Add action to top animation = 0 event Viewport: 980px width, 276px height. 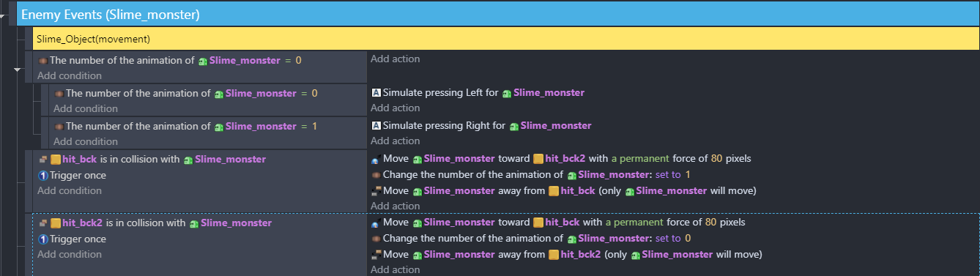[x=396, y=59]
